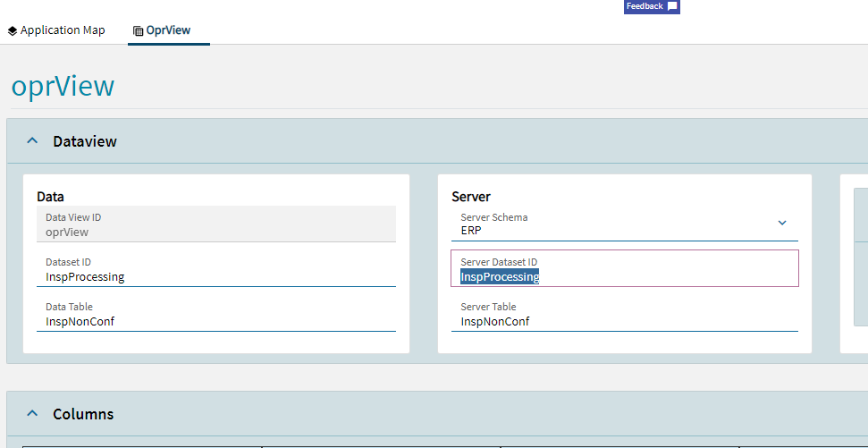868x448 pixels.
Task: Select the Server Schema field showing ERP
Action: 625,224
